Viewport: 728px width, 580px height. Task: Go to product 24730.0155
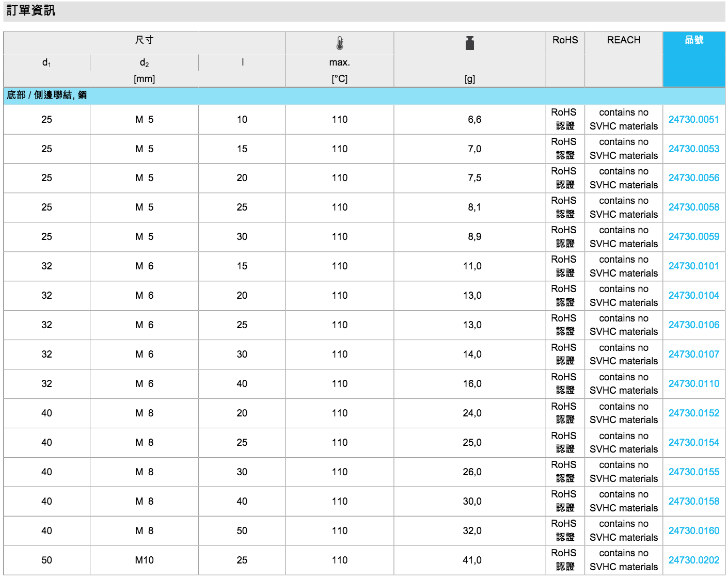coord(693,472)
